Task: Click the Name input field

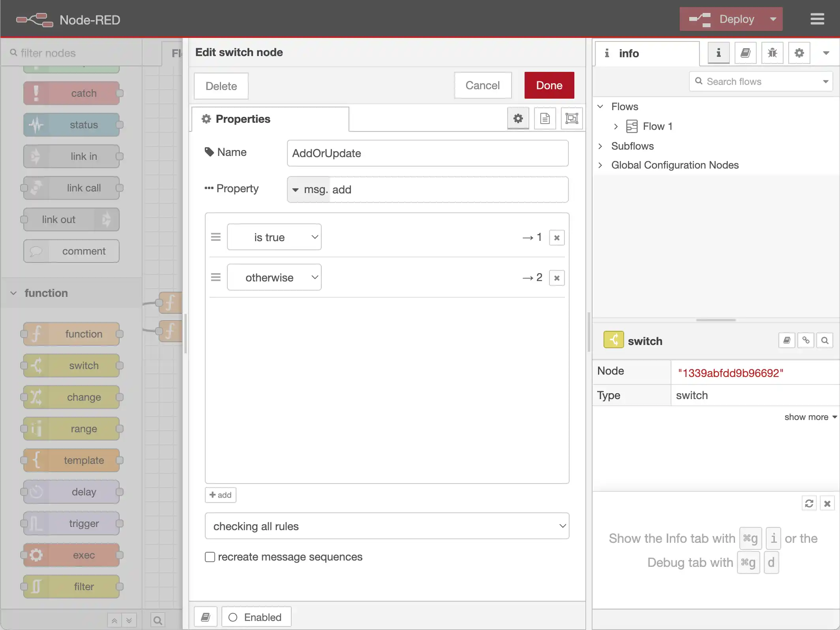Action: (427, 153)
